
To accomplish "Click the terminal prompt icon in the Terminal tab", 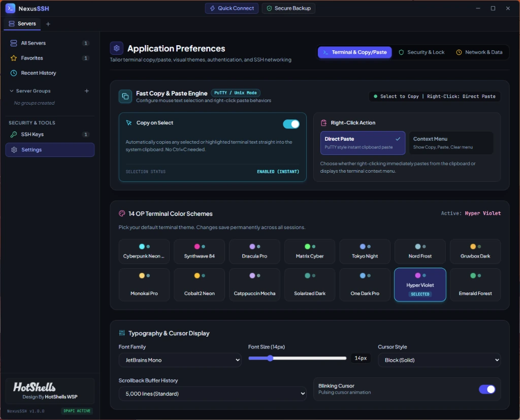I will 326,52.
